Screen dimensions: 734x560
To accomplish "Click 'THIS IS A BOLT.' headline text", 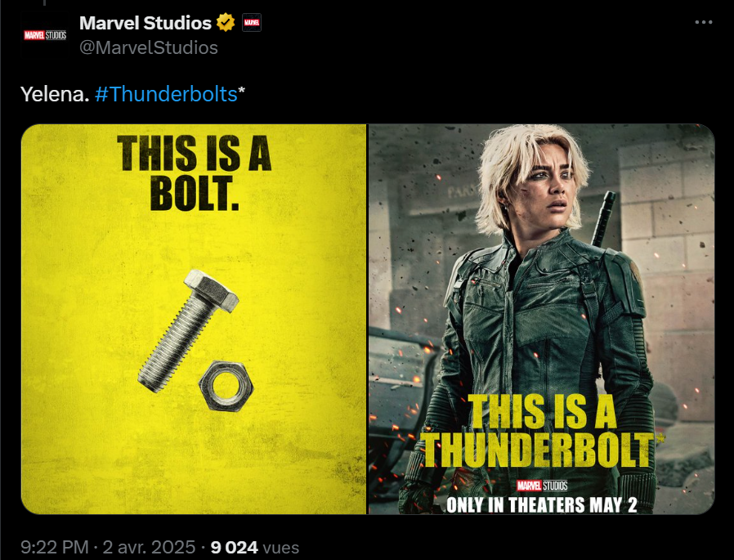I will pyautogui.click(x=195, y=172).
